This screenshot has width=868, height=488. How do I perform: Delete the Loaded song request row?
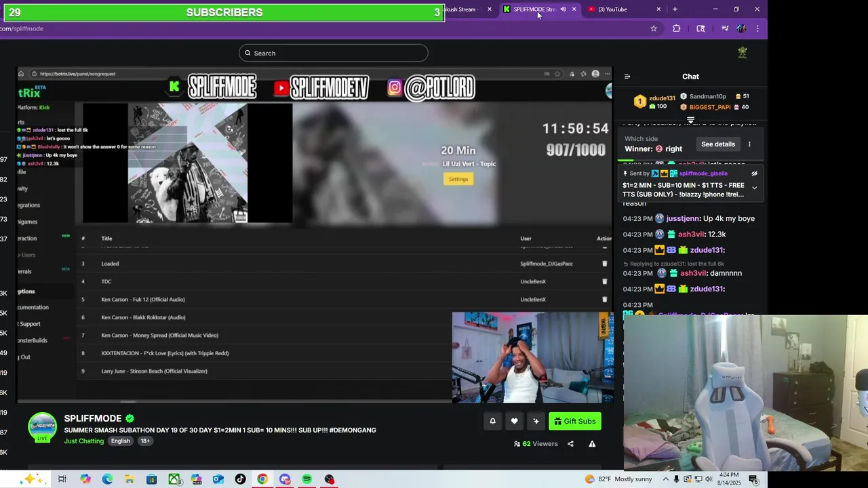click(605, 264)
